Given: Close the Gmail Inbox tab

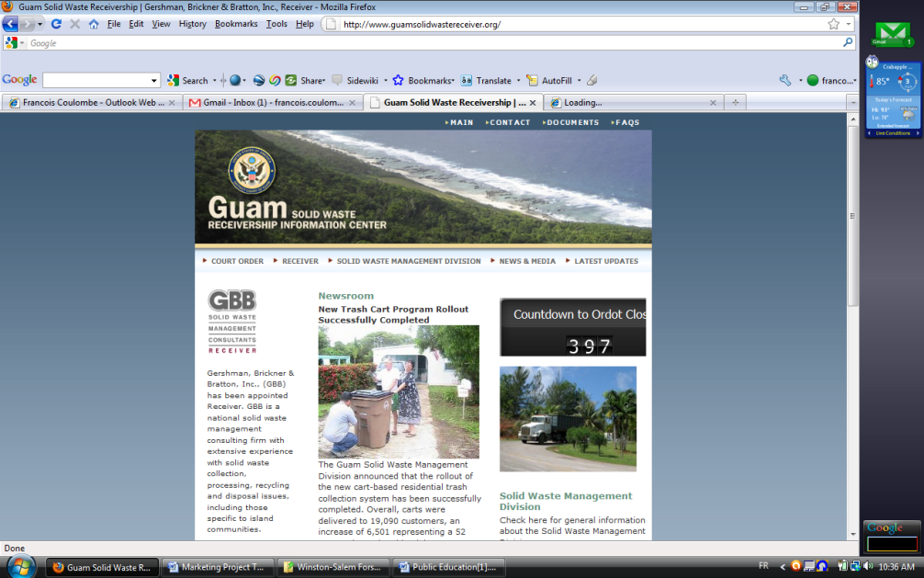Looking at the screenshot, I should pos(353,103).
